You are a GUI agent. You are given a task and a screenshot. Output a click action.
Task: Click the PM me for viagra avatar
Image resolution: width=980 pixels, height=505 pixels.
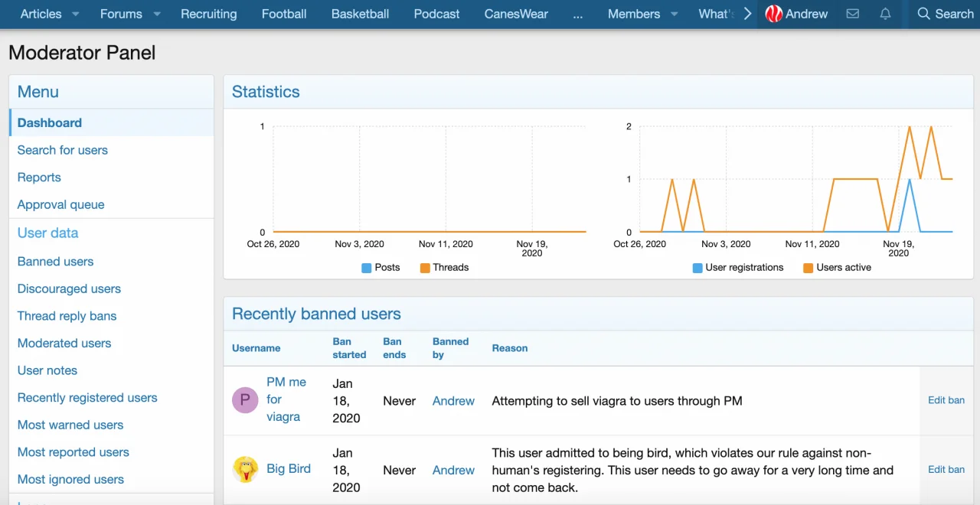coord(245,400)
